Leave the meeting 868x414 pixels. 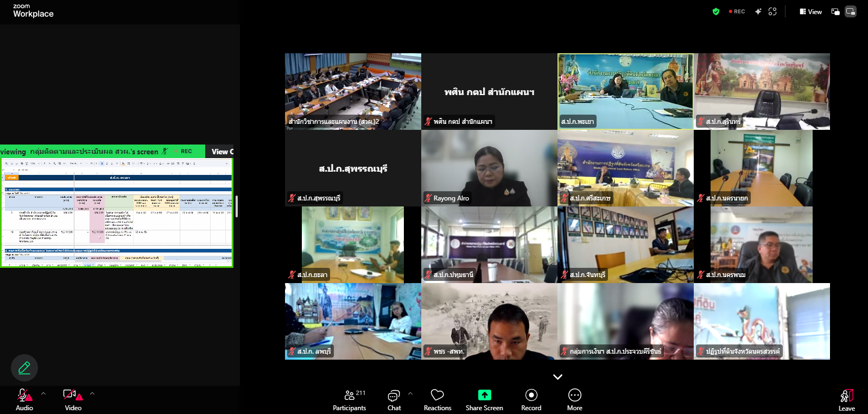[846, 399]
